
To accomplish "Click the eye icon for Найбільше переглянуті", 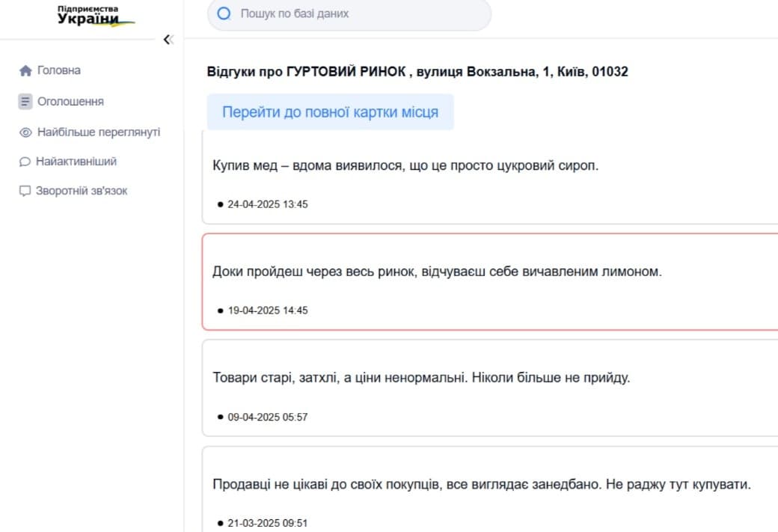I will 25,132.
